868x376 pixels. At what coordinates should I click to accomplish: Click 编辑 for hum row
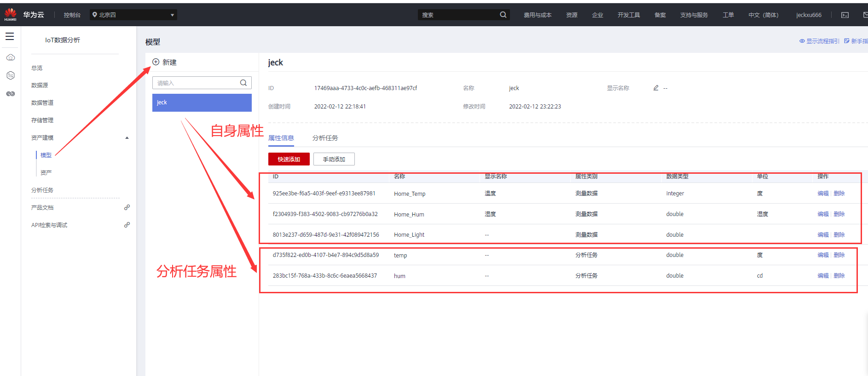pos(823,275)
